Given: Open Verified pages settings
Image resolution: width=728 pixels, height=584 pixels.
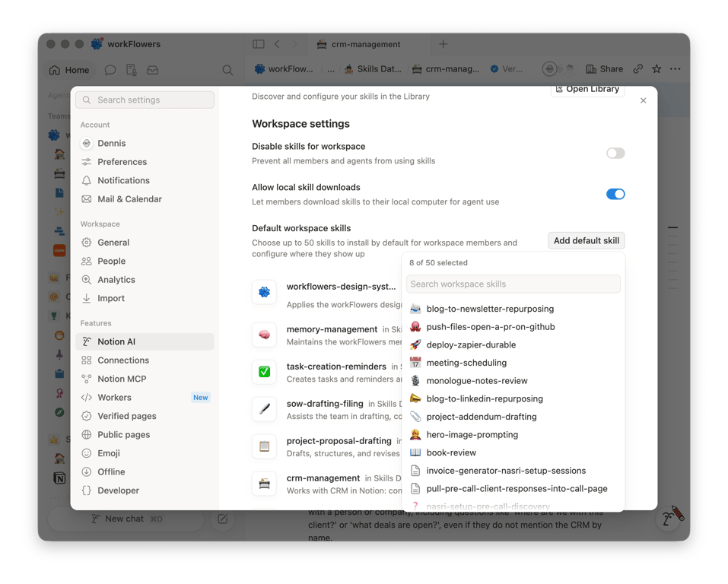Looking at the screenshot, I should coord(145,416).
